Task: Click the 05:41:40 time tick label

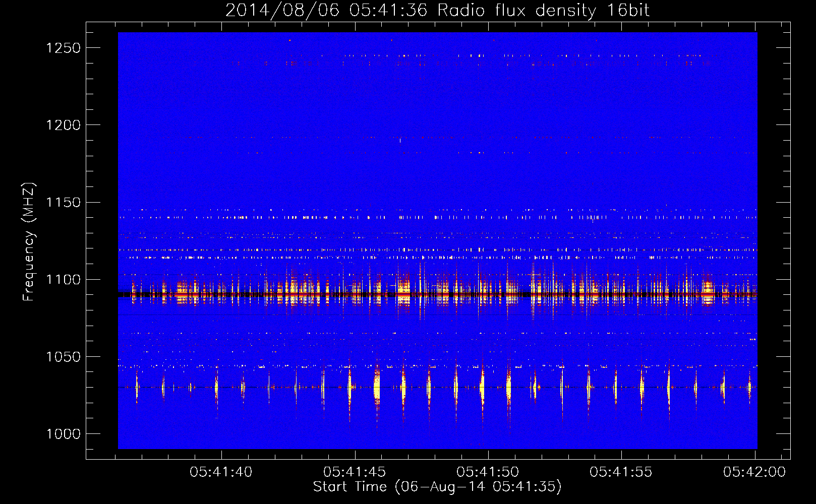Action: [x=221, y=472]
